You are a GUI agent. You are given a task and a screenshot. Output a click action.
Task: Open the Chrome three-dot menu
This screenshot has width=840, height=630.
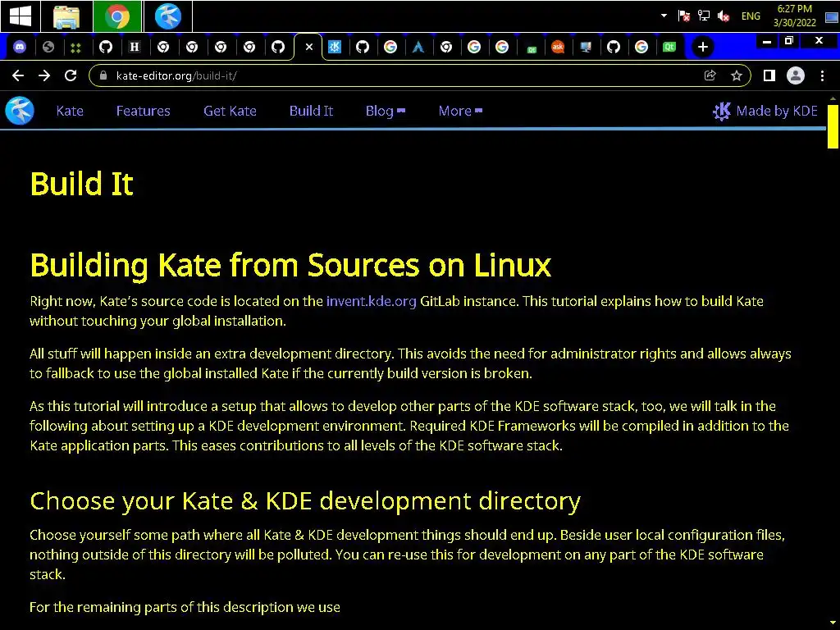pos(822,75)
